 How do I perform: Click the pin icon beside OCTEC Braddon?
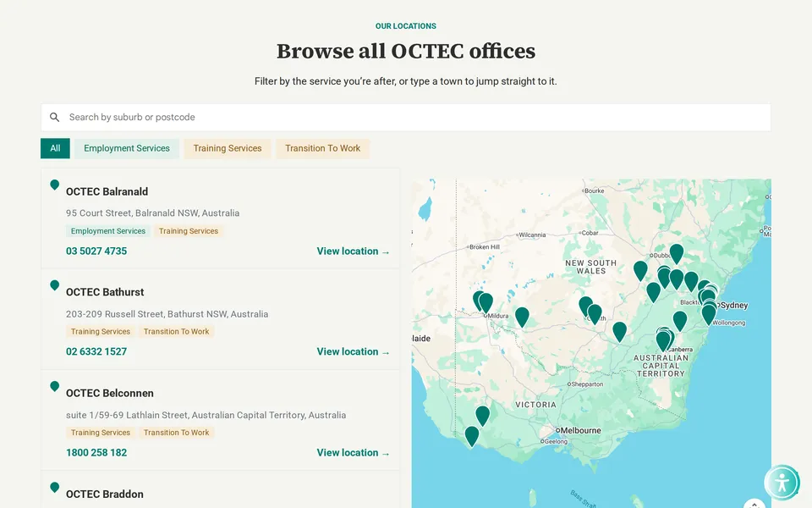pyautogui.click(x=54, y=488)
